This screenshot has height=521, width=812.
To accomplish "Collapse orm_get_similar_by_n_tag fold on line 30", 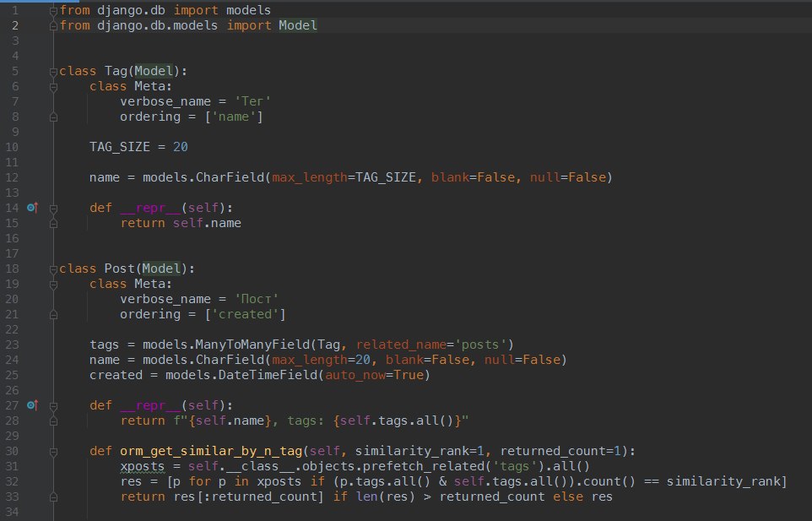I will click(53, 452).
